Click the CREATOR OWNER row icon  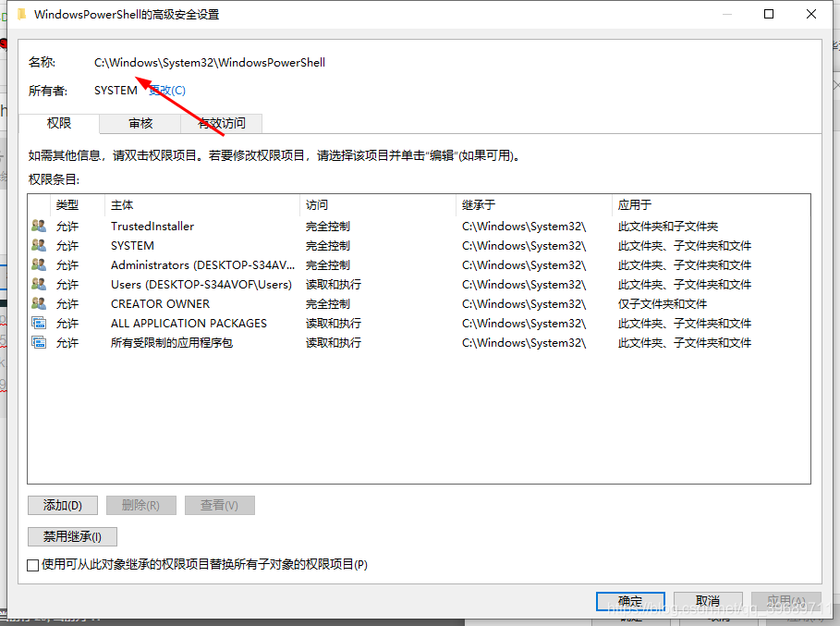click(39, 303)
